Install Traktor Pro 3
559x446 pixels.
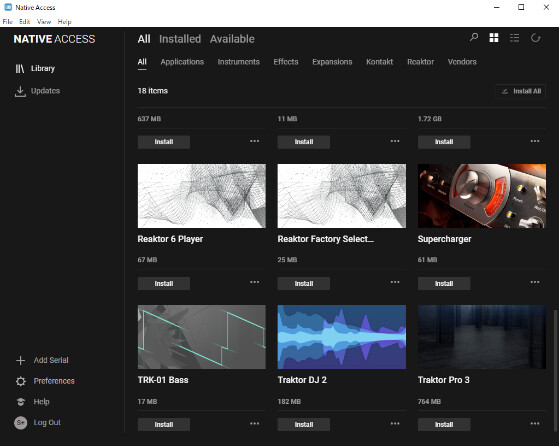pos(444,425)
